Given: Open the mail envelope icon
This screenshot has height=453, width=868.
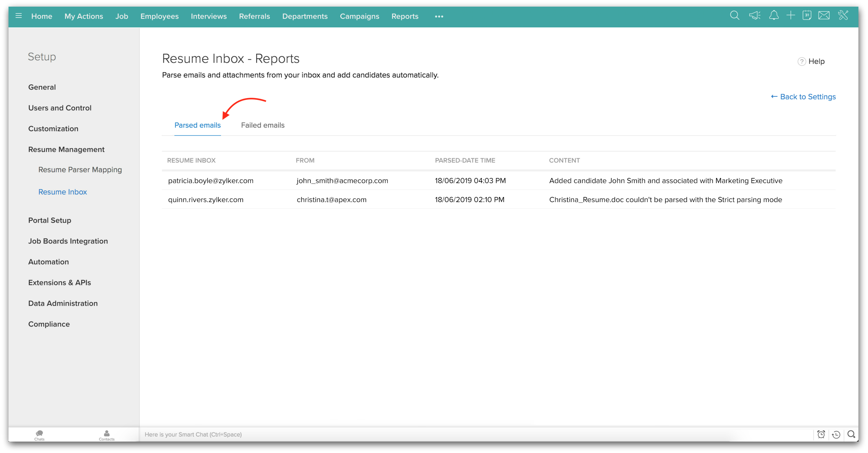Looking at the screenshot, I should coord(824,15).
